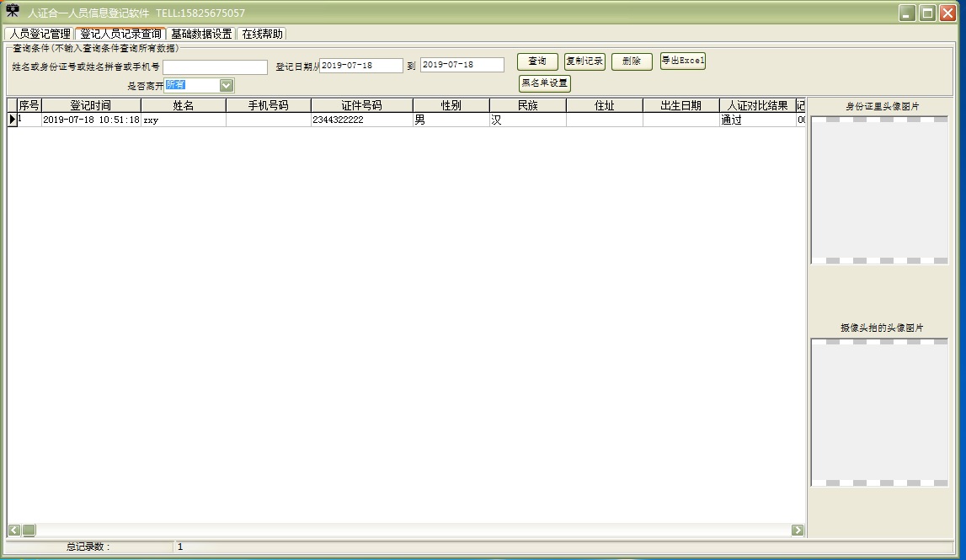The width and height of the screenshot is (966, 560).
Task: Click the start date field for 登记日期
Action: click(360, 66)
